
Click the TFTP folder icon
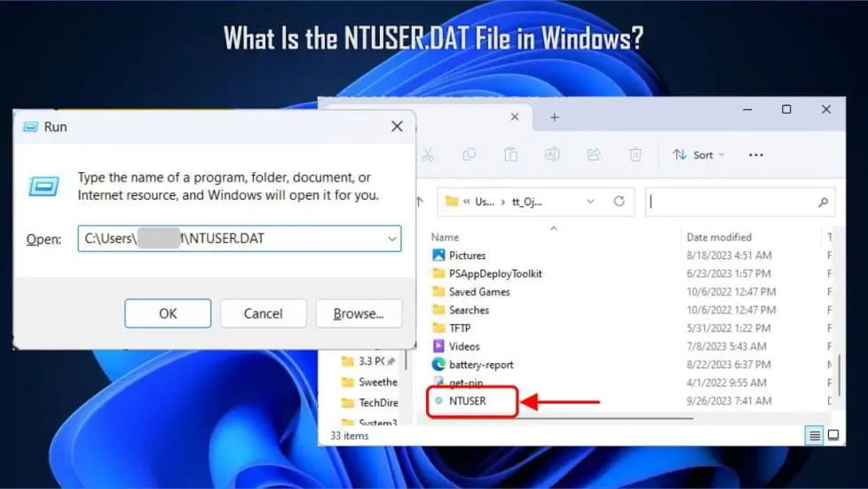pos(438,327)
